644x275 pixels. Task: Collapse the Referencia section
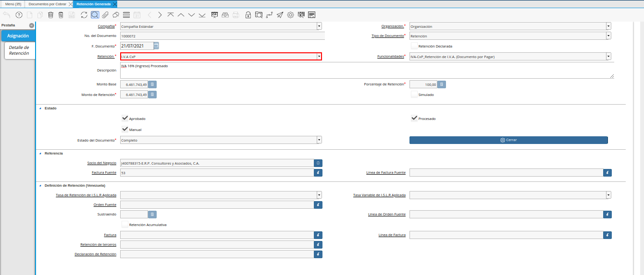pos(40,154)
